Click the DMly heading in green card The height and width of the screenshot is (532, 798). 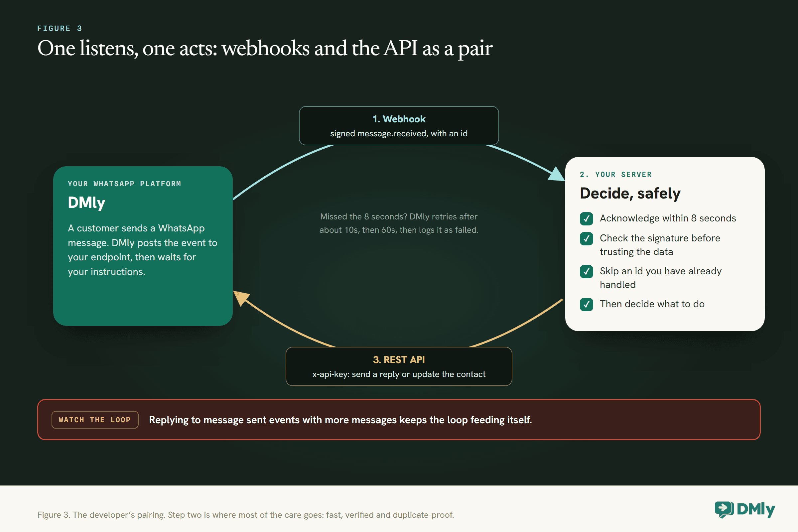click(x=86, y=203)
